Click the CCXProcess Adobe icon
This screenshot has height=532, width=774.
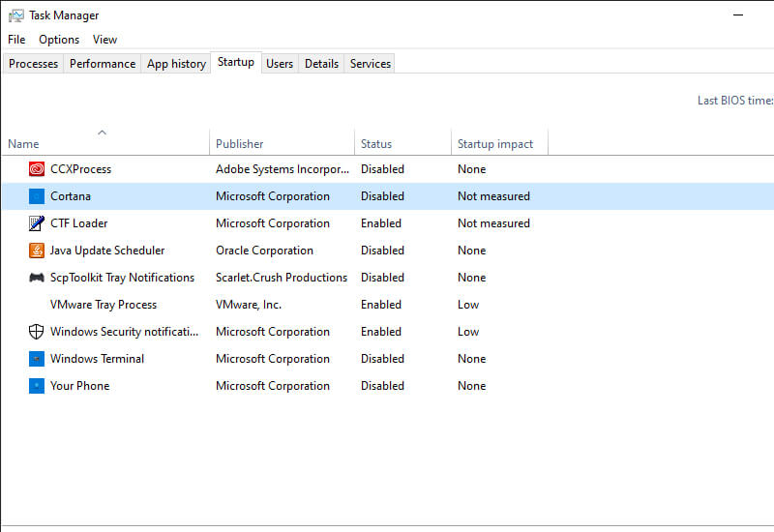(37, 169)
